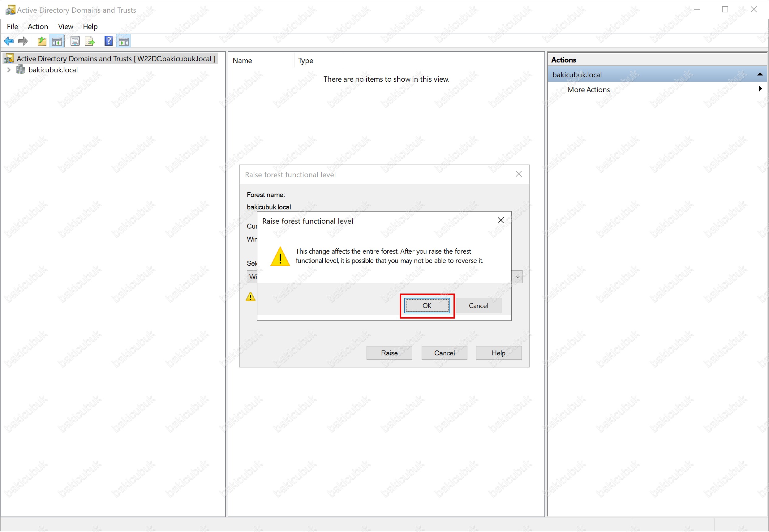This screenshot has width=769, height=532.
Task: Click the bakicubuk.local domain server icon
Action: tap(21, 70)
